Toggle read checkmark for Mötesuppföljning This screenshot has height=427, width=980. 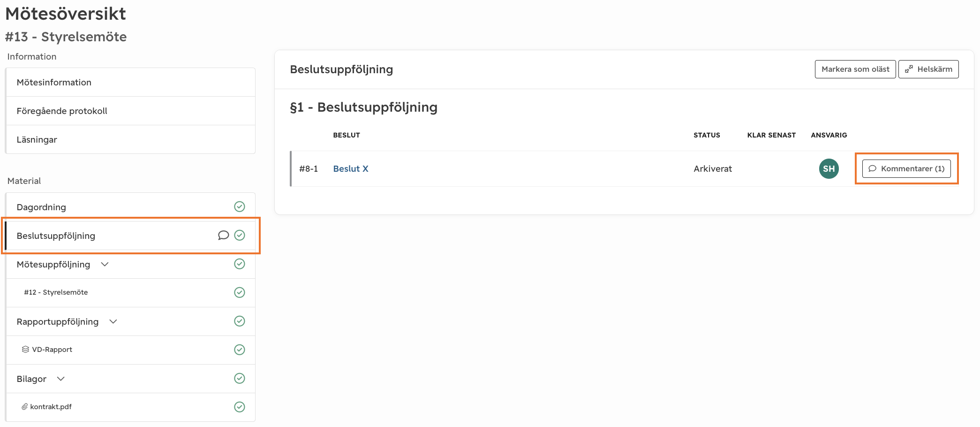240,264
